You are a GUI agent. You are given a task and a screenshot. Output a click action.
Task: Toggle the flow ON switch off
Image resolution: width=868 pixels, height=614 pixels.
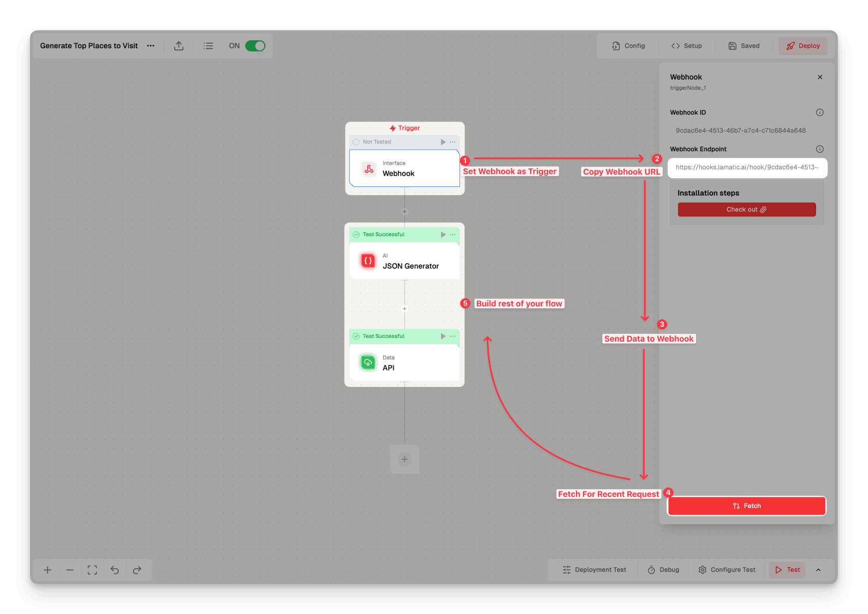pos(255,46)
